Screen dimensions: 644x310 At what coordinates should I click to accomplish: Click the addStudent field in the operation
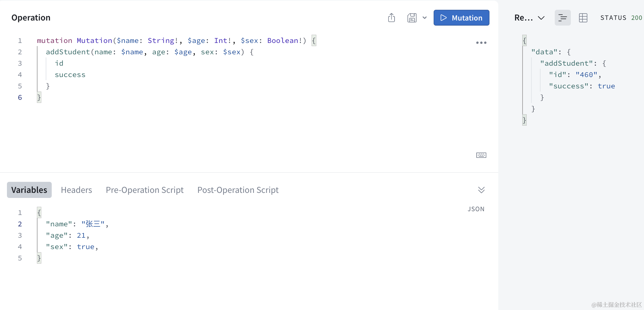pos(68,52)
